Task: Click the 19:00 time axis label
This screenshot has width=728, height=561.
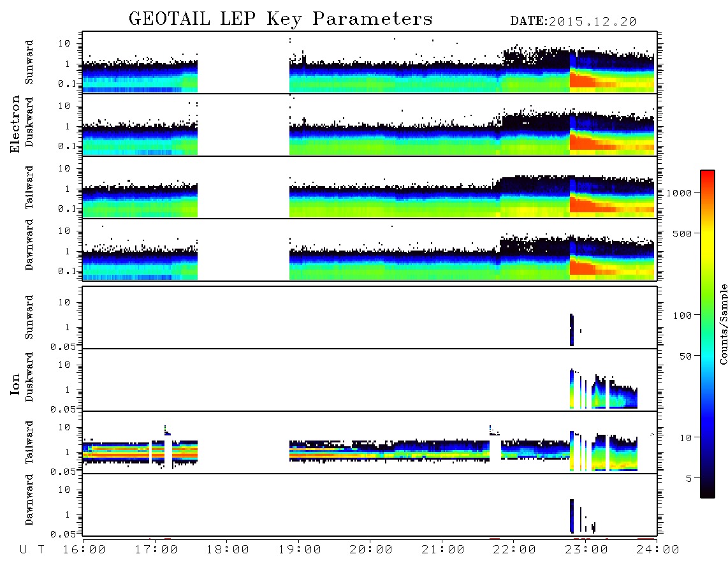Action: click(300, 550)
